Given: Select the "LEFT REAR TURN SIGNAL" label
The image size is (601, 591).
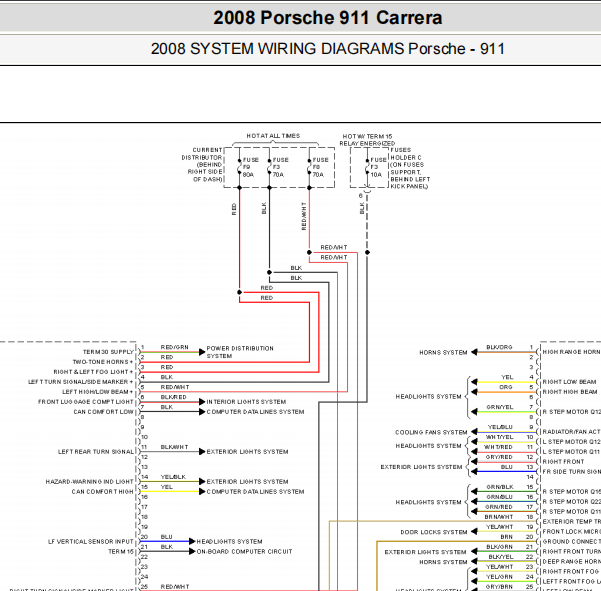Looking at the screenshot, I should 96,451.
